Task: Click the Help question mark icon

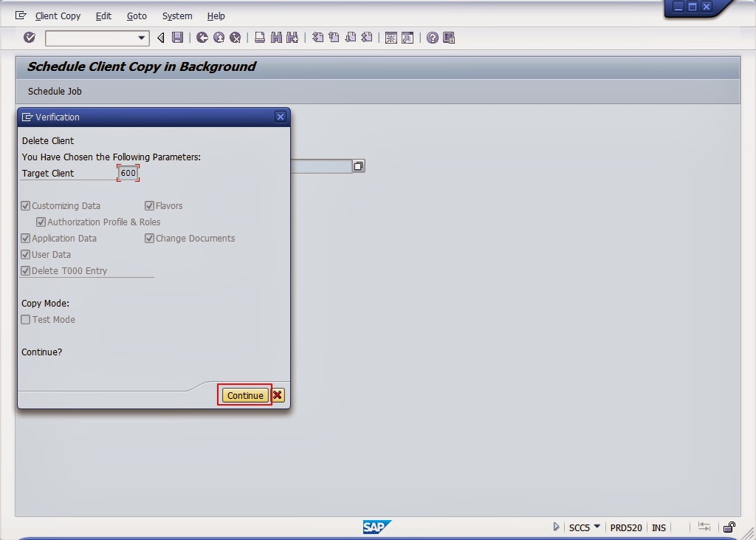Action: pos(433,38)
